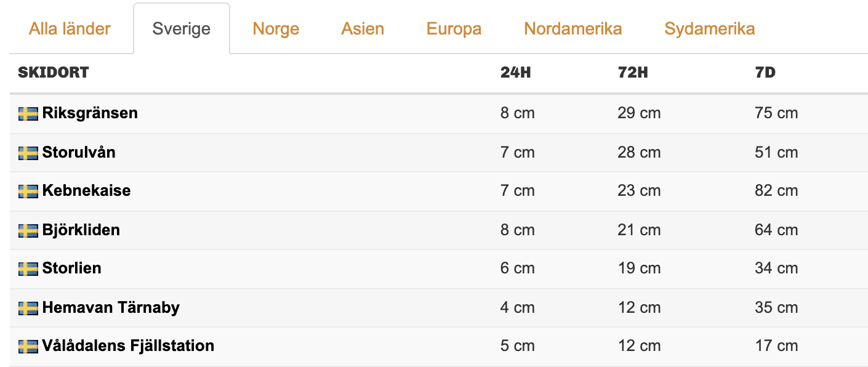Click the Swedish flag beside Storulvån
This screenshot has height=367, width=868.
28,152
